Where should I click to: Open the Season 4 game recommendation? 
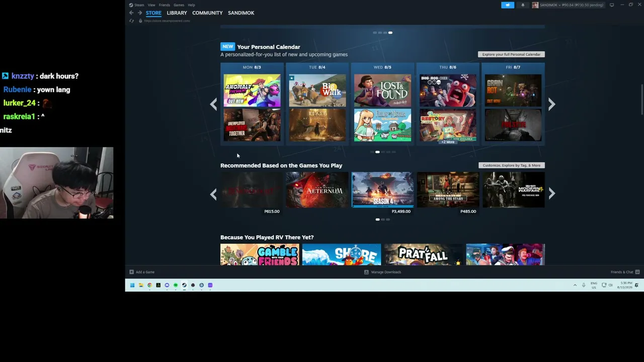(x=382, y=190)
